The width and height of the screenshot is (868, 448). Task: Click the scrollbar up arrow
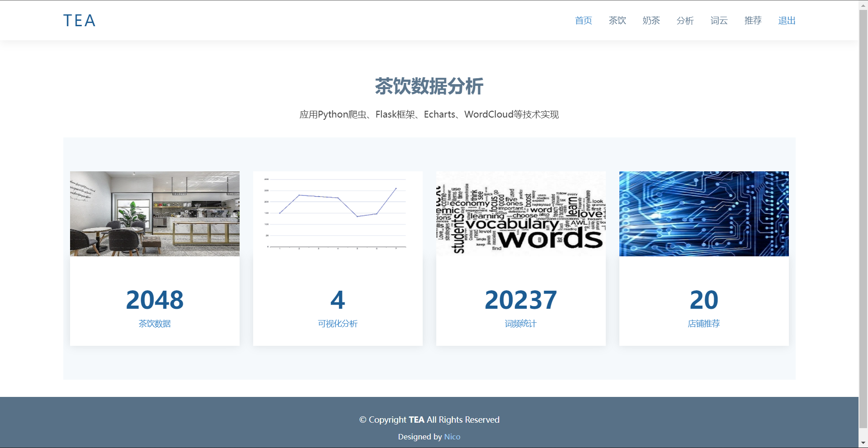tap(863, 5)
